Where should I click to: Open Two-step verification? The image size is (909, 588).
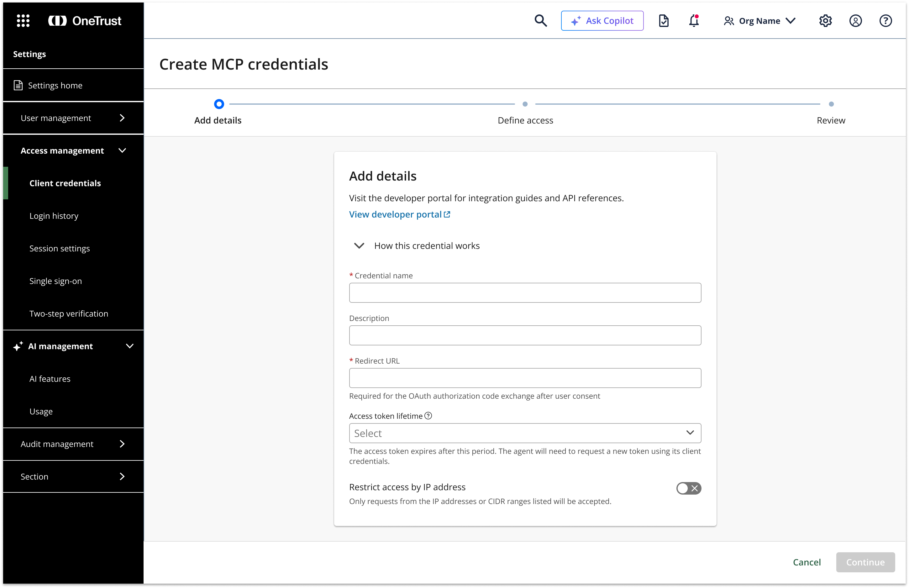[x=73, y=313]
